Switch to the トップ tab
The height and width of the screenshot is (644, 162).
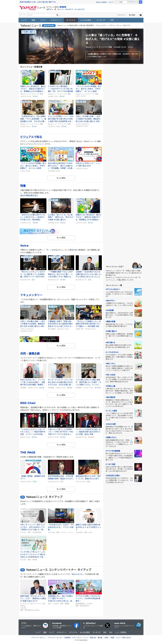click(x=24, y=20)
